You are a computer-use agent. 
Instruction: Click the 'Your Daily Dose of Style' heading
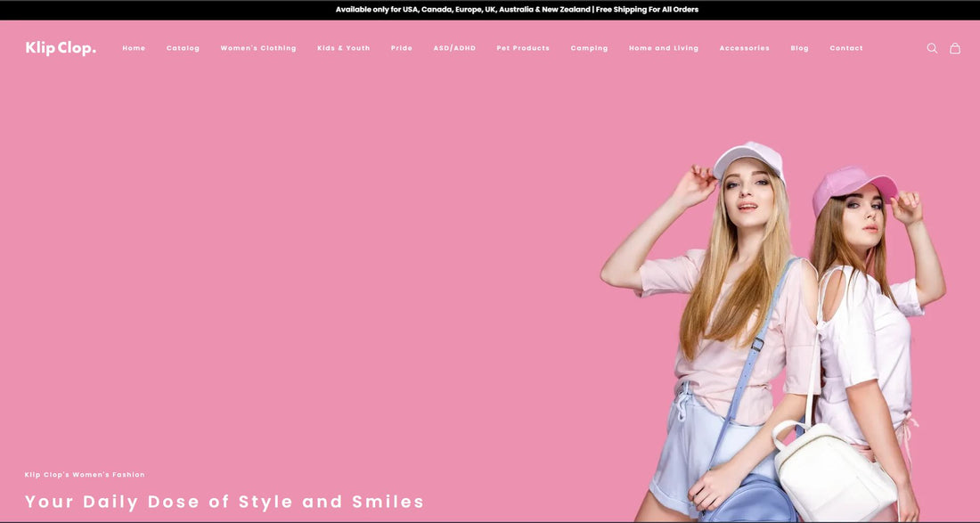[x=225, y=502]
